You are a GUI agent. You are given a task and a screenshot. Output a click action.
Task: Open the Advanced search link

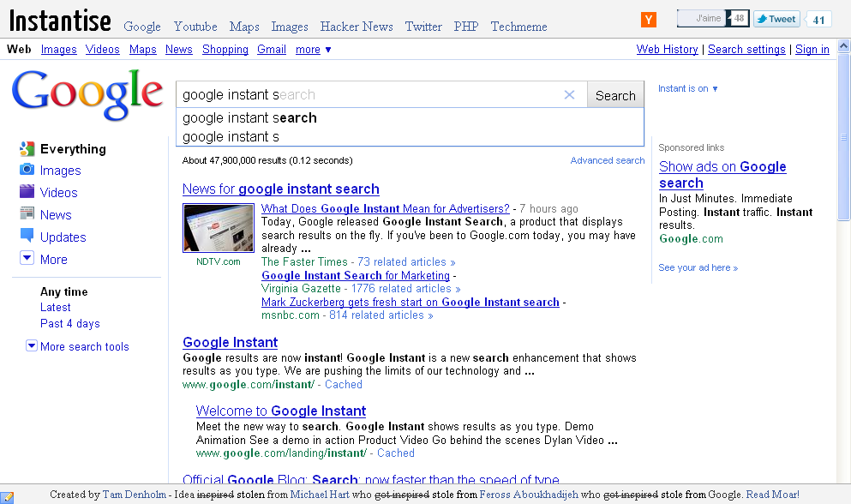coord(608,161)
